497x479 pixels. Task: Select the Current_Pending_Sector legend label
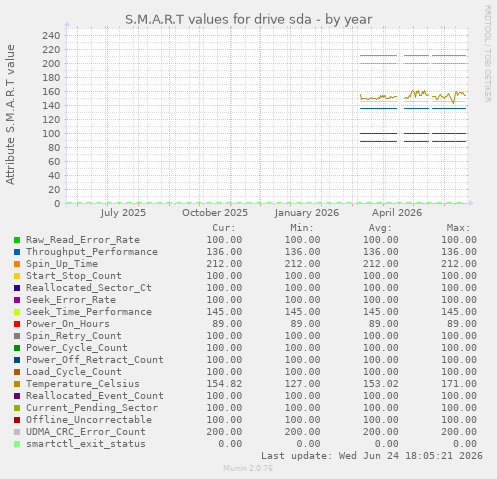pos(92,408)
